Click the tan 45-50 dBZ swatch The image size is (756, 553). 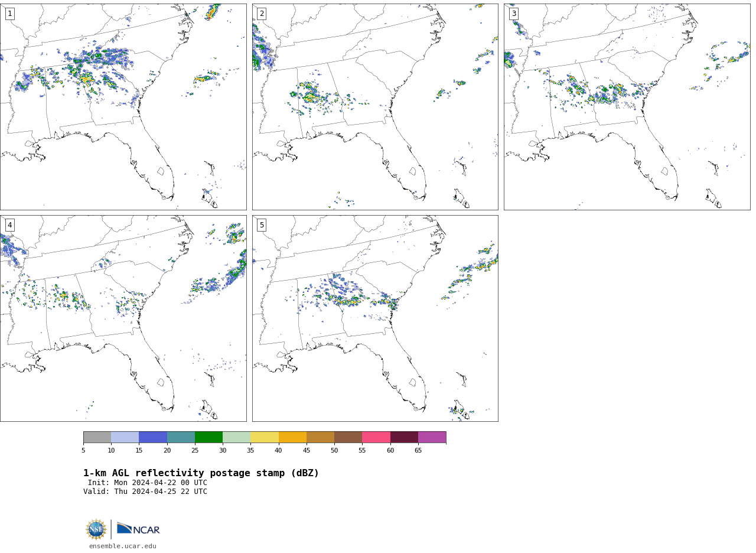pyautogui.click(x=320, y=437)
